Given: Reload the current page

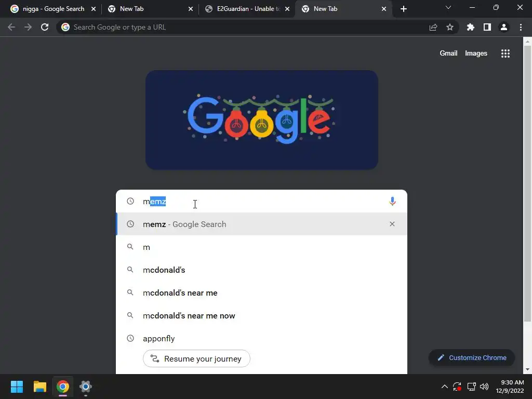Looking at the screenshot, I should pos(45,27).
